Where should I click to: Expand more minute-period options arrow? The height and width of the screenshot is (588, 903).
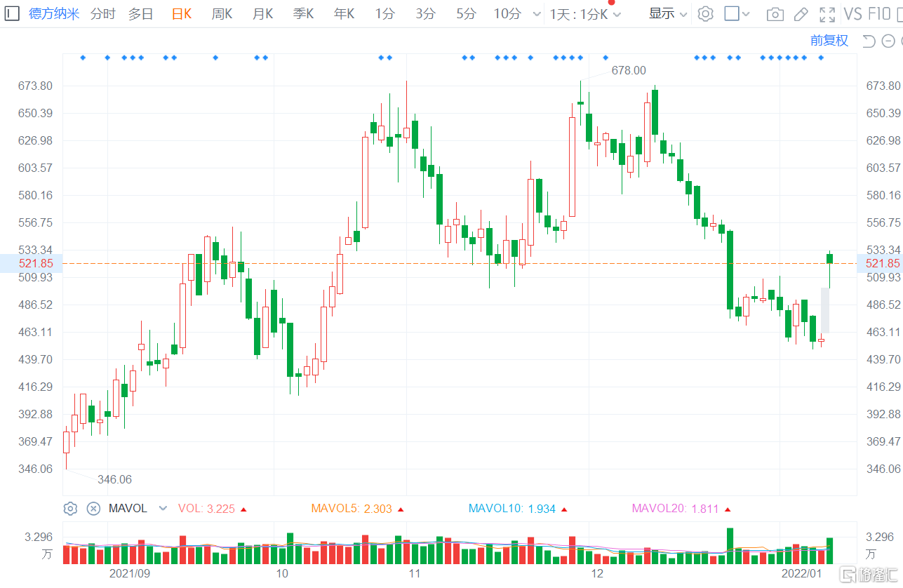point(537,14)
